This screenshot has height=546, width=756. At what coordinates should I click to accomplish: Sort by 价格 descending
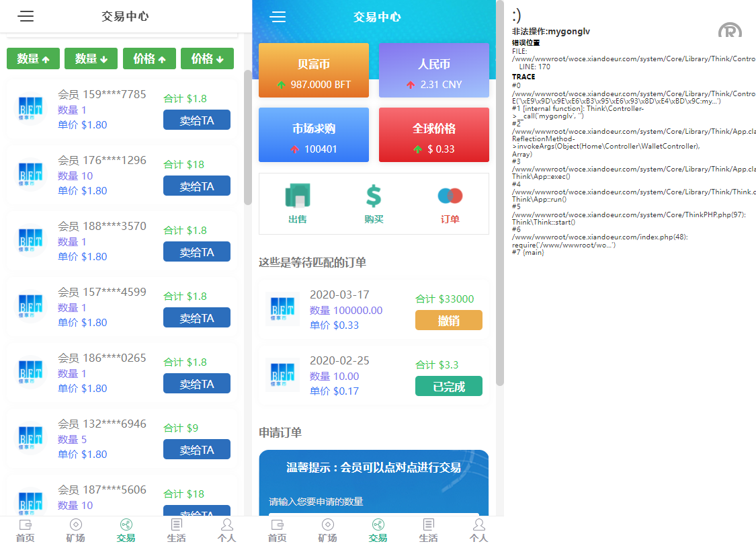[x=207, y=59]
